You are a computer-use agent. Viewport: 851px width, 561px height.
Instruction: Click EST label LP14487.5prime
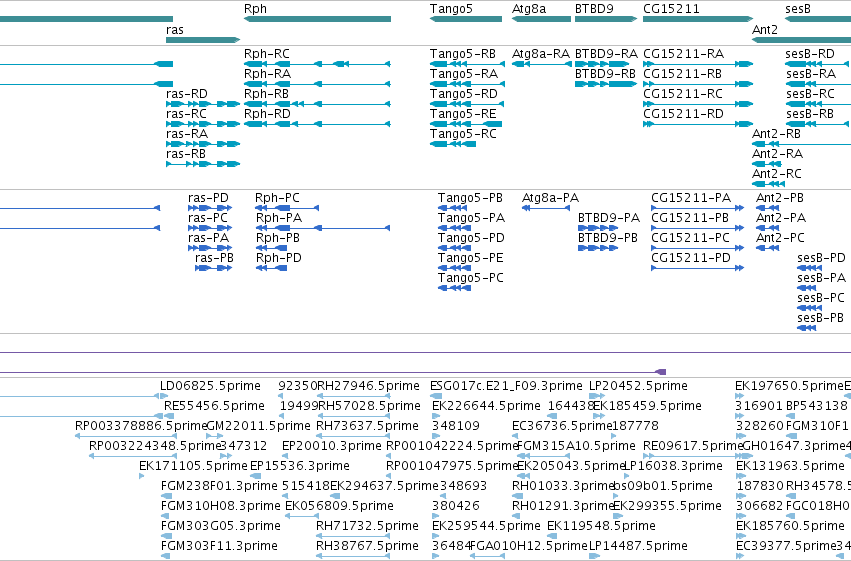click(638, 547)
